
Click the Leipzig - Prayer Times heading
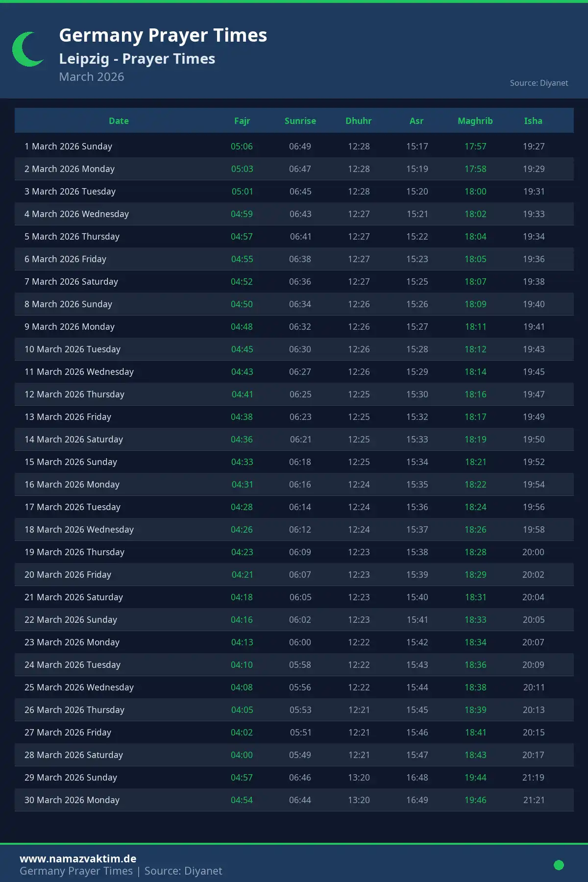137,59
